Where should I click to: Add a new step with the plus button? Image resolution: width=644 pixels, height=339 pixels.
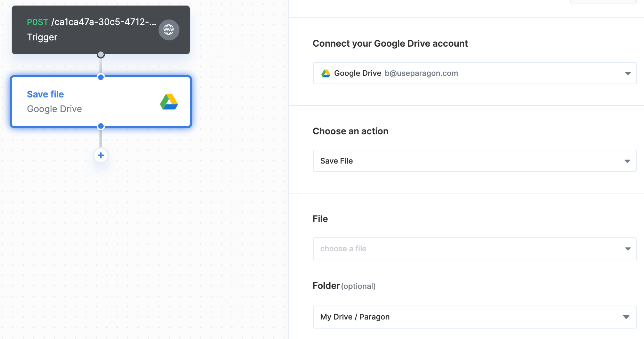[x=101, y=155]
